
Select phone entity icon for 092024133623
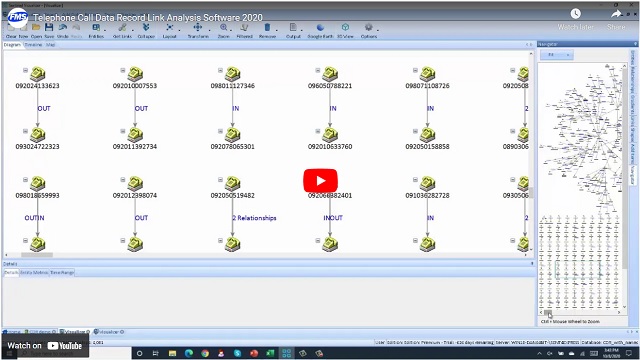point(38,74)
